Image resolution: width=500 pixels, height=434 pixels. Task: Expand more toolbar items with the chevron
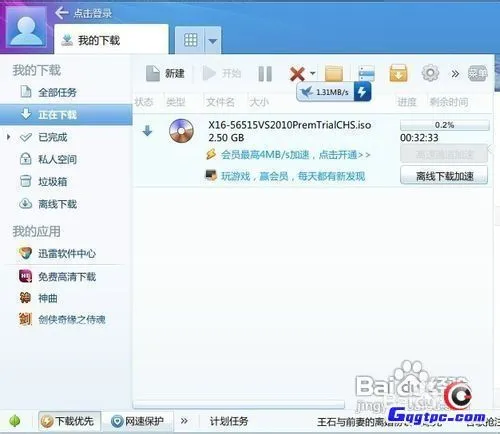(x=455, y=74)
